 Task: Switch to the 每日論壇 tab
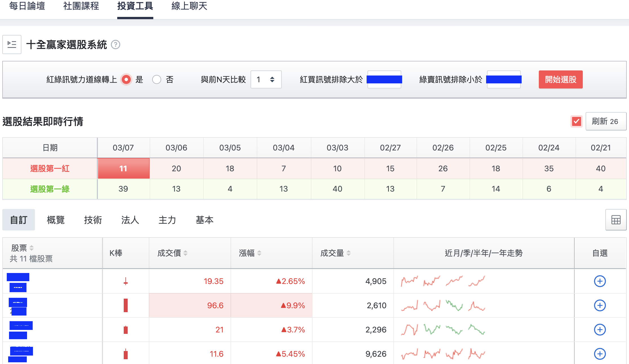pos(27,6)
